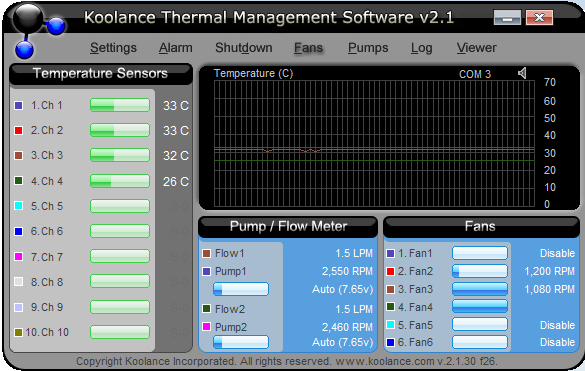
Task: Open the Pumps menu
Action: pos(368,48)
